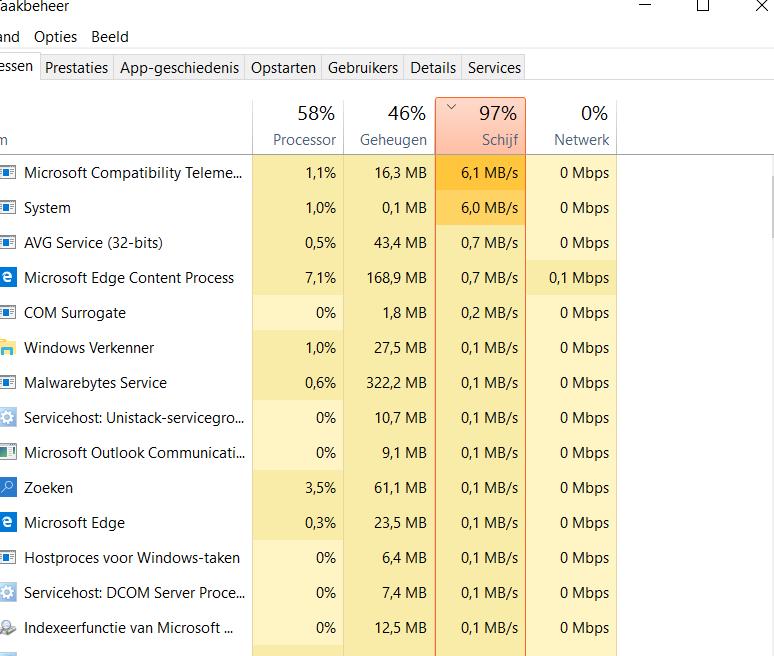The height and width of the screenshot is (656, 774).
Task: Click the 43,4 MB memory value
Action: [x=400, y=243]
